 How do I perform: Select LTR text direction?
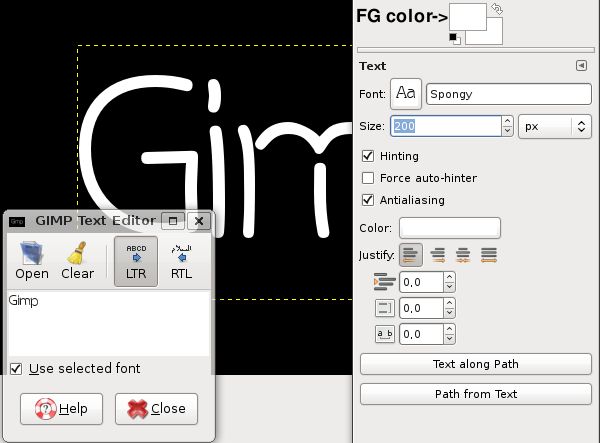[x=136, y=261]
